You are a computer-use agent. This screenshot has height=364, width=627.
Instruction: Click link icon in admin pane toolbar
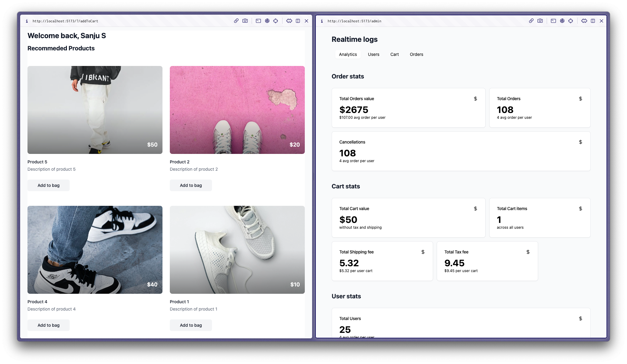coord(531,21)
